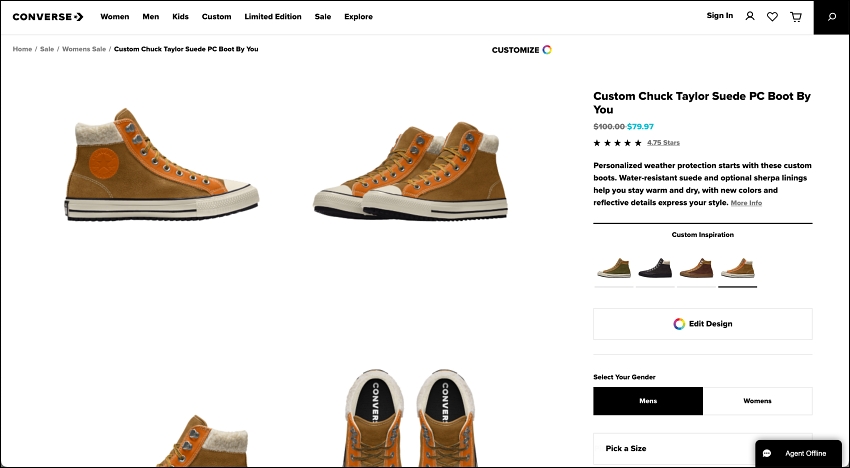
Task: Click the Select Your Gender label
Action: coord(624,377)
